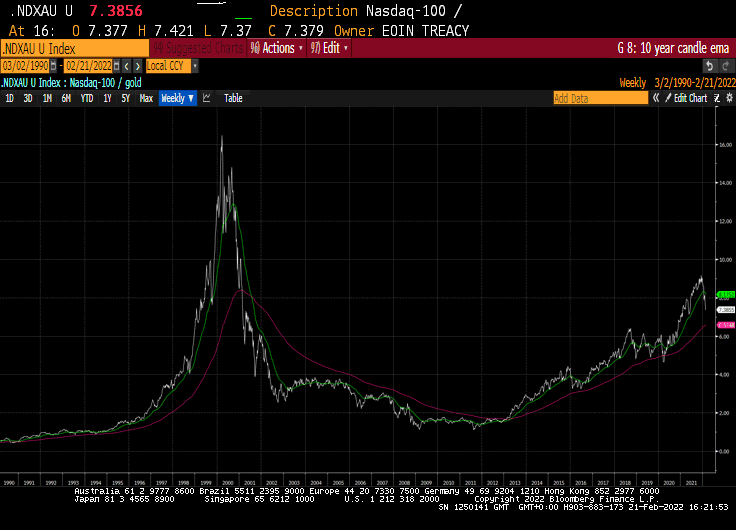The height and width of the screenshot is (530, 736).
Task: Click the 02/21/2022 end date field
Action: tap(88, 66)
